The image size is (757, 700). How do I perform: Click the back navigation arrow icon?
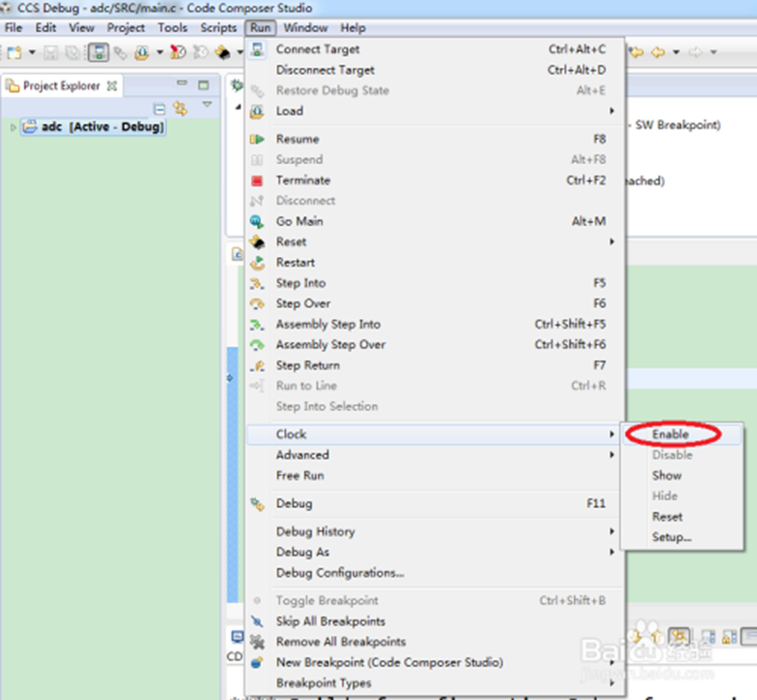[x=658, y=52]
